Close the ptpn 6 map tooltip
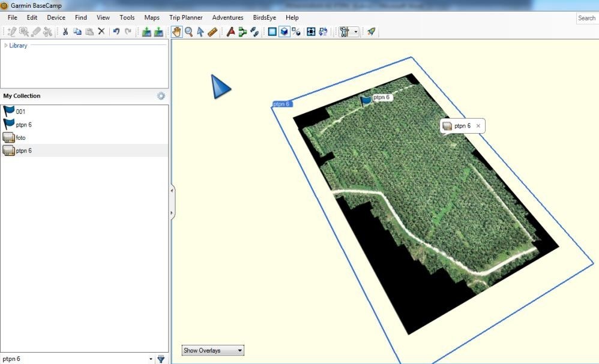Image resolution: width=599 pixels, height=364 pixels. tap(478, 126)
